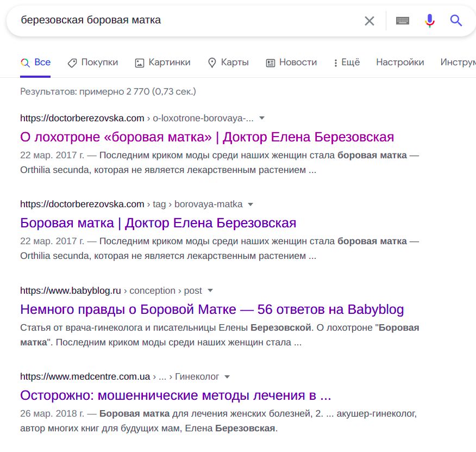This screenshot has height=452, width=476.
Task: Click the magnifying glass search button
Action: [456, 21]
